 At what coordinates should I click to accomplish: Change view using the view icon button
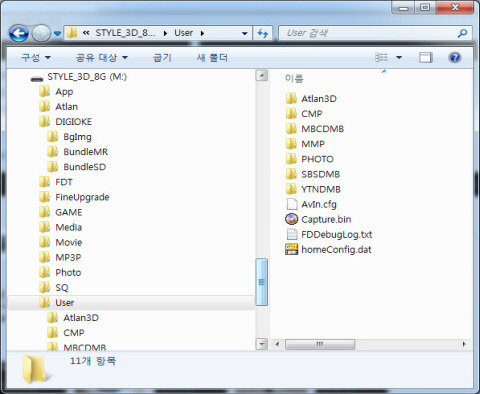tap(381, 57)
